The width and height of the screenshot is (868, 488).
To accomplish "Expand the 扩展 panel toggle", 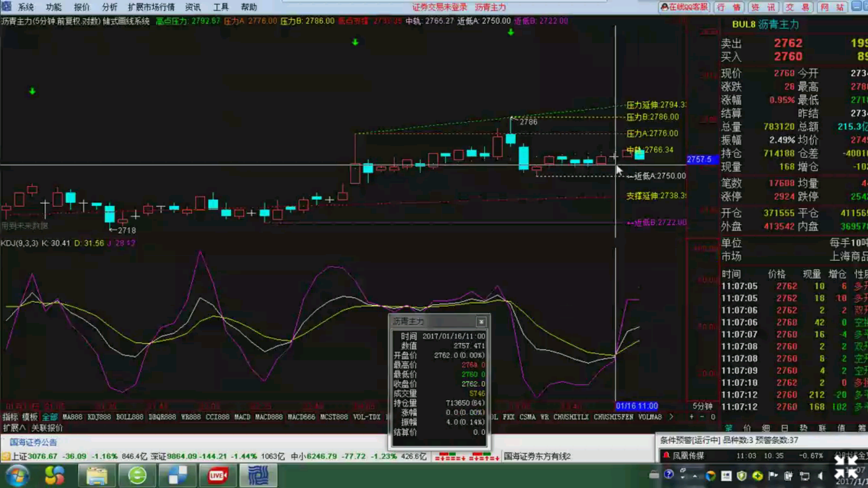I will 15,428.
